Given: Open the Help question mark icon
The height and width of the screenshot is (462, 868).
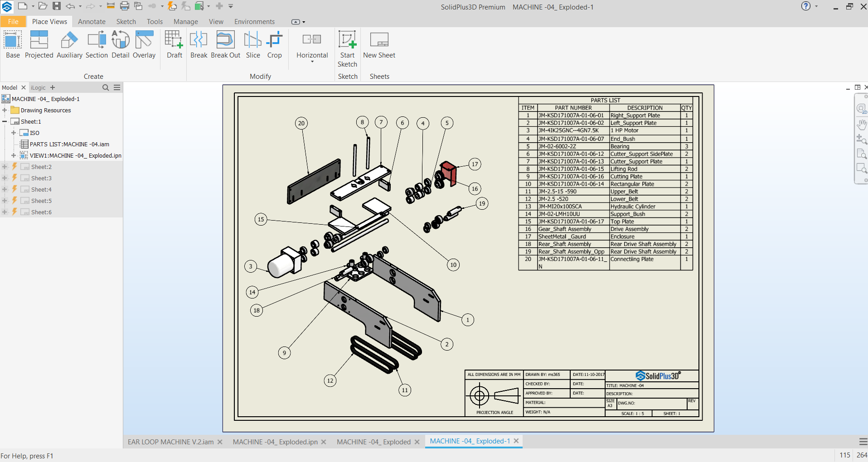Looking at the screenshot, I should coord(806,6).
